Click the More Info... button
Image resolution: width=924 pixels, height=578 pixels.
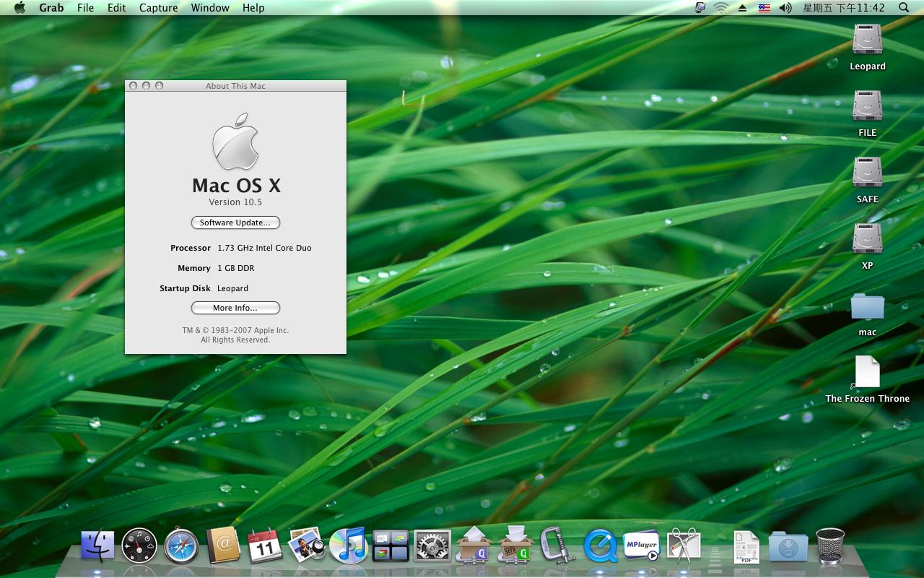pos(235,308)
